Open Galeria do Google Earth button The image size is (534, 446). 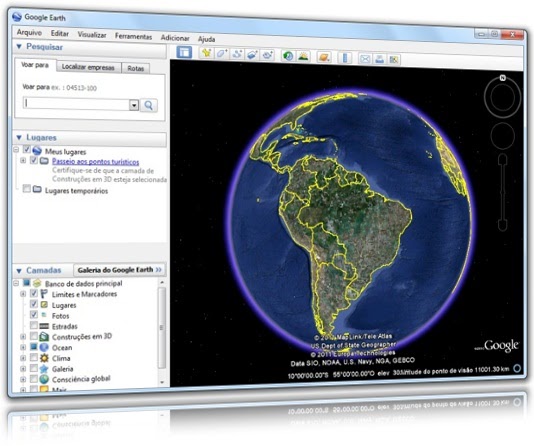coord(119,270)
